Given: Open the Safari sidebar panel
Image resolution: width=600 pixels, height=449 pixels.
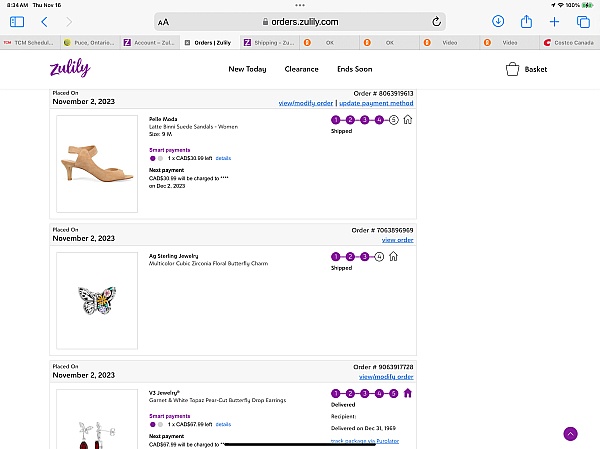Looking at the screenshot, I should pyautogui.click(x=17, y=22).
